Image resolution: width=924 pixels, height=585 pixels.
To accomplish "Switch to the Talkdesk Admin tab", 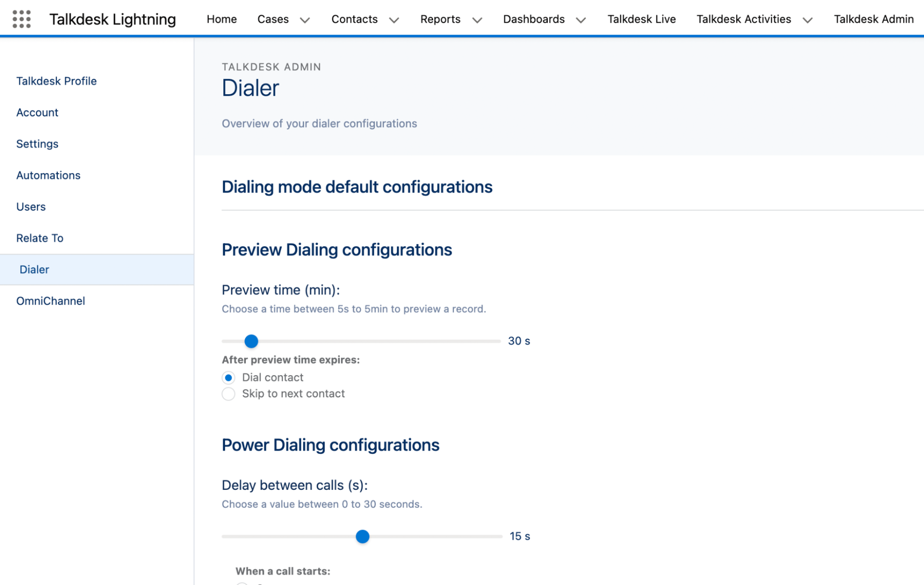I will (x=873, y=19).
